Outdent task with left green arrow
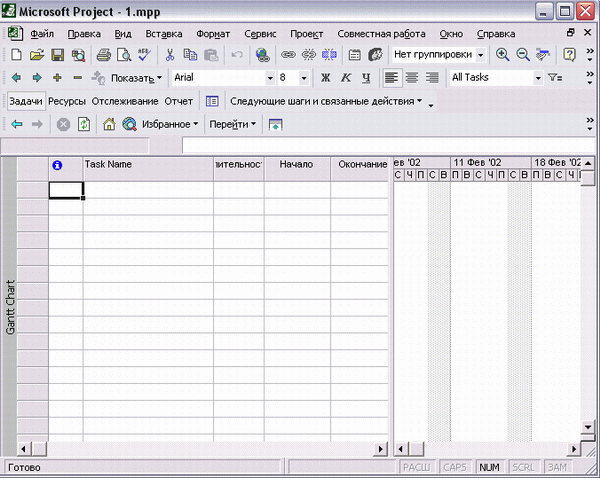 coord(16,78)
